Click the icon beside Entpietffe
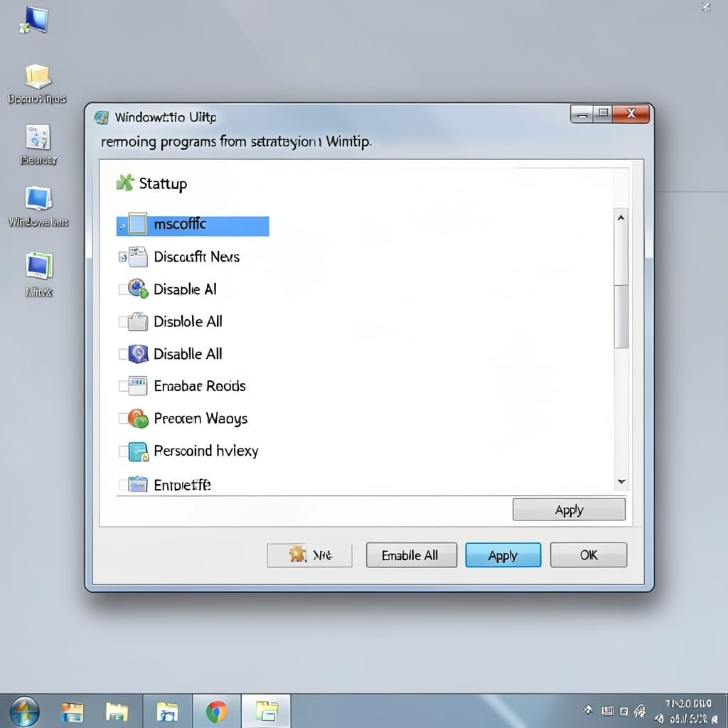 pyautogui.click(x=138, y=484)
